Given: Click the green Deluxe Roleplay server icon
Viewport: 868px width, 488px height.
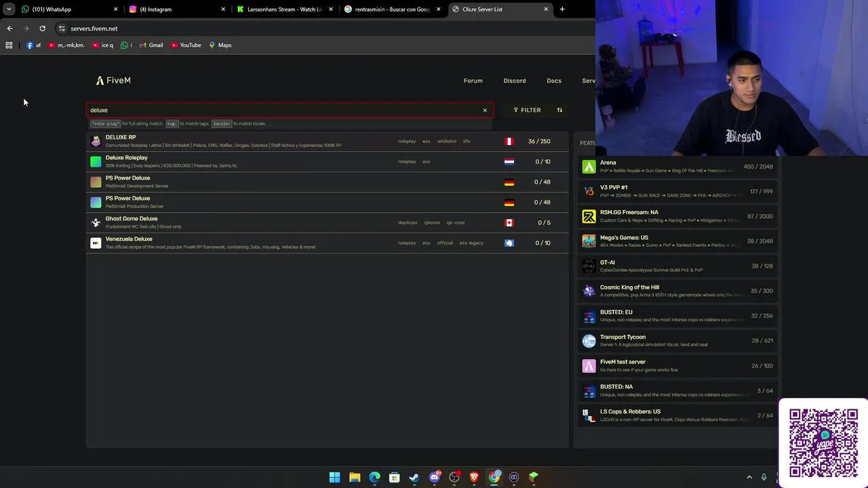Looking at the screenshot, I should coord(96,161).
